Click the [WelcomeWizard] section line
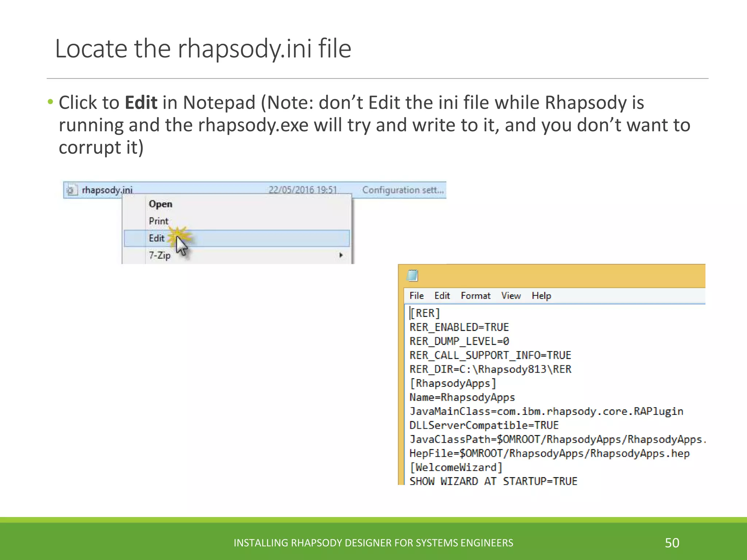Screen dimensions: 747x560 click(x=456, y=467)
